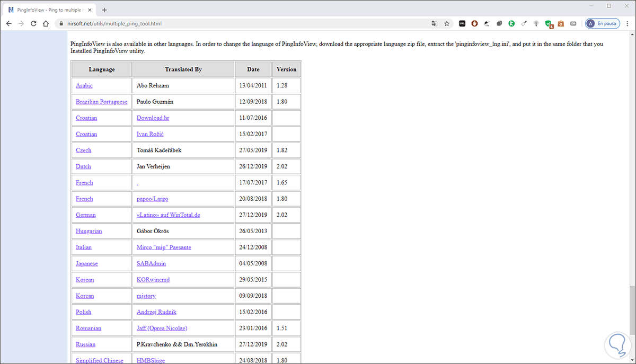Screen dimensions: 636x364
Task: Open the Chrome three-dot menu
Action: [627, 23]
